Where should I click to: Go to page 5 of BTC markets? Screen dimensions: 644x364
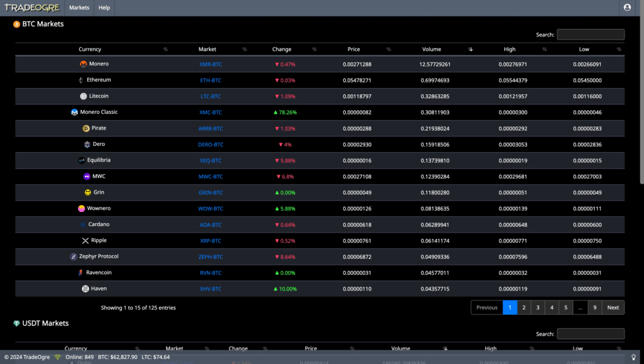tap(565, 307)
